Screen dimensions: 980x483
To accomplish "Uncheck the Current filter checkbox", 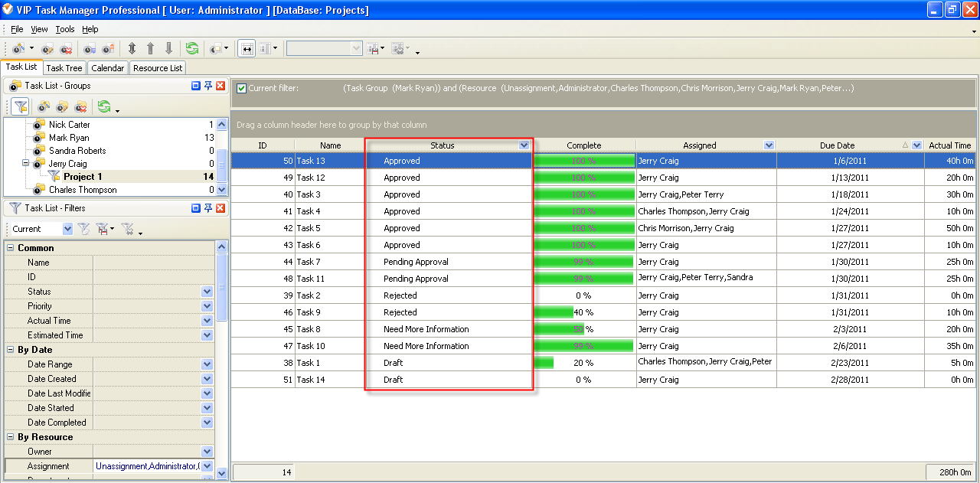I will click(x=242, y=88).
